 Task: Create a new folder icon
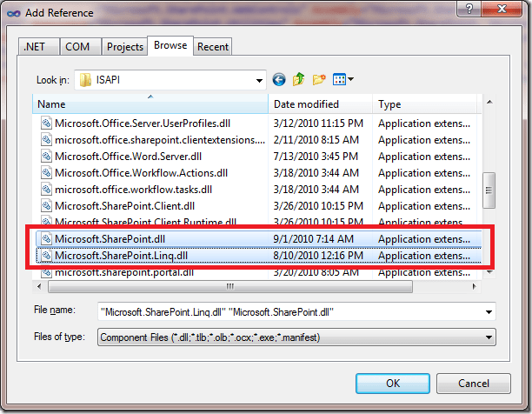point(318,80)
